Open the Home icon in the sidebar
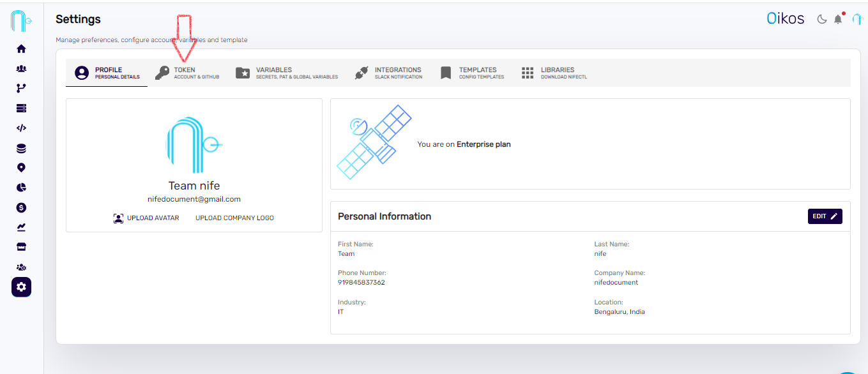The image size is (868, 374). pyautogui.click(x=21, y=48)
